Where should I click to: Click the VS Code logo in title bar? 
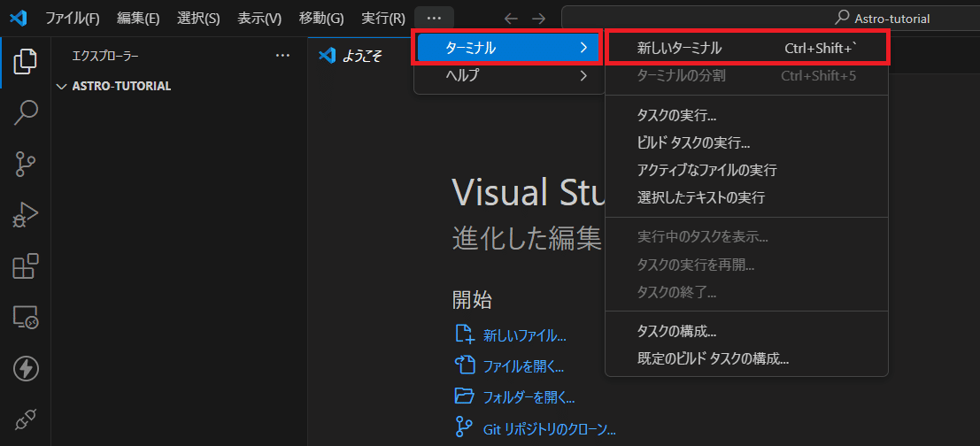click(18, 18)
